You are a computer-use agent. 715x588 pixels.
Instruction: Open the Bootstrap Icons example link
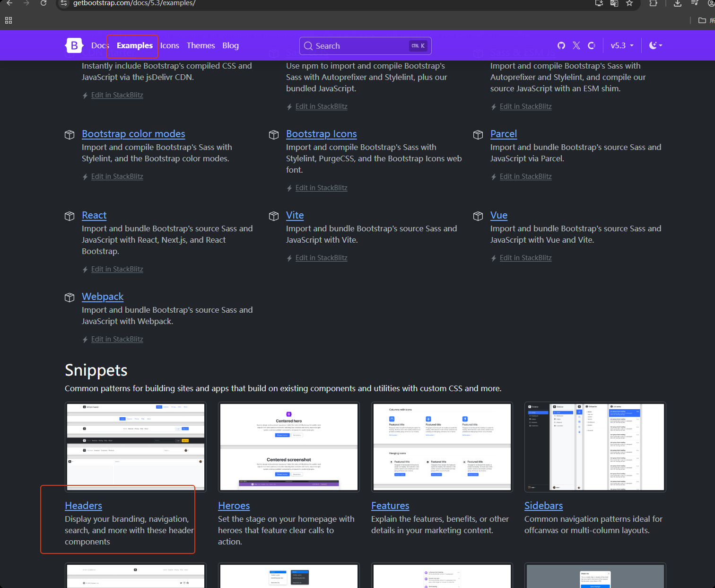point(322,134)
